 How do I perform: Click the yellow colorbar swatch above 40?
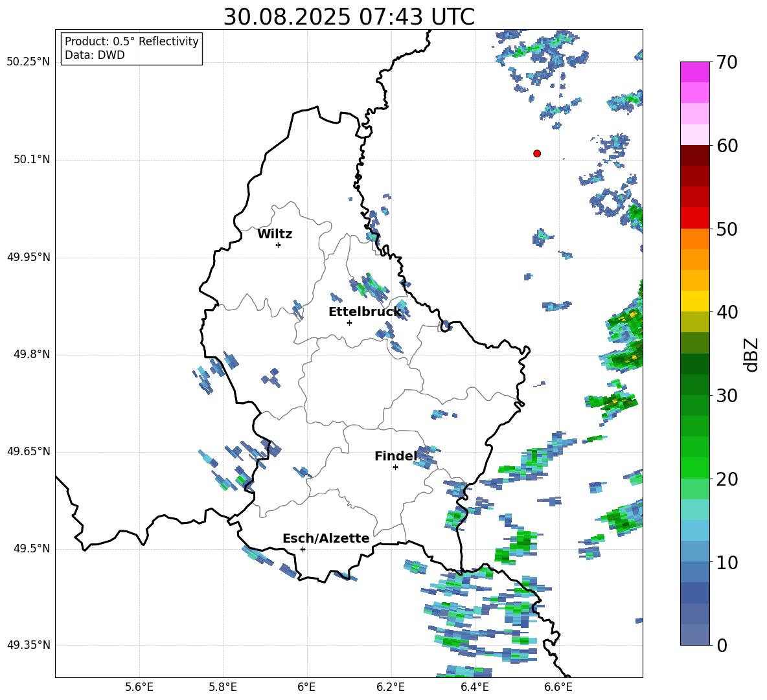pyautogui.click(x=694, y=301)
